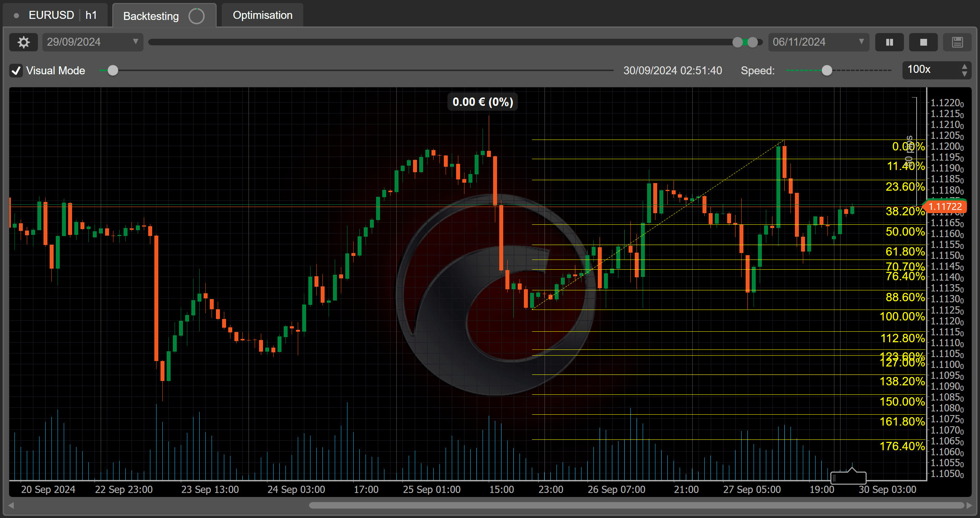Click the 176.40% Fibonacci level label

902,446
